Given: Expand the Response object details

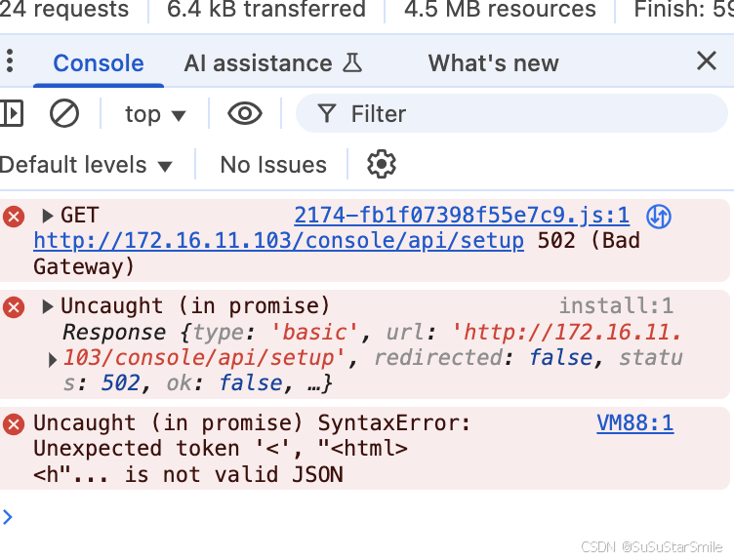Looking at the screenshot, I should [53, 360].
